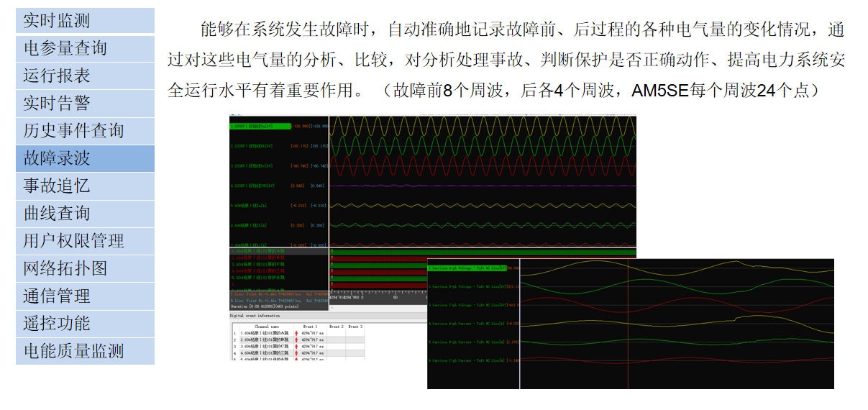Select channel 5 604 Ia current row
The image size is (868, 410).
278,205
